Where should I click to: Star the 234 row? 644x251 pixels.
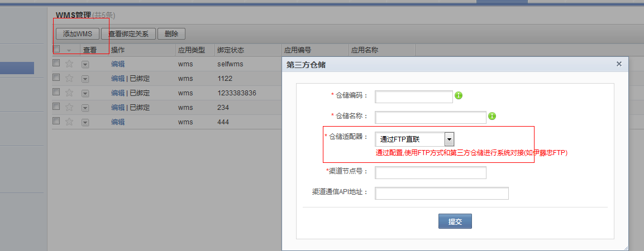(69, 107)
